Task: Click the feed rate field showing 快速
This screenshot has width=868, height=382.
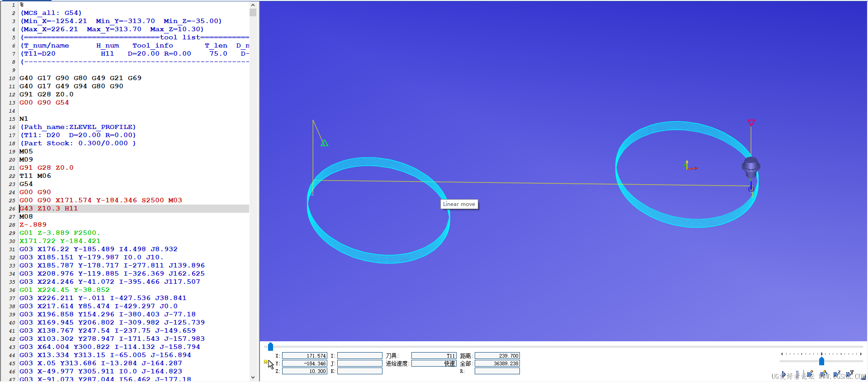Action: tap(434, 363)
